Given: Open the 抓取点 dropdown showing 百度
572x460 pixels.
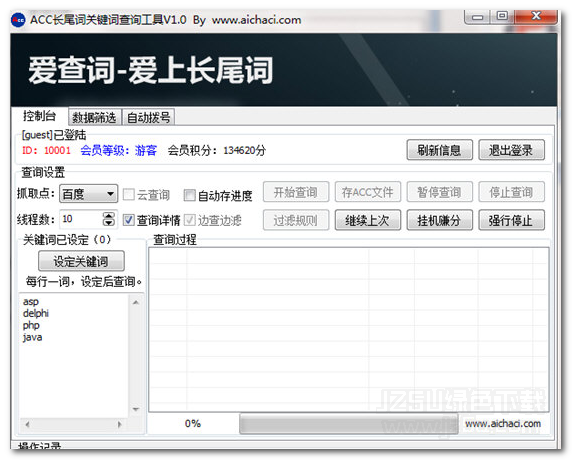Looking at the screenshot, I should click(x=88, y=194).
